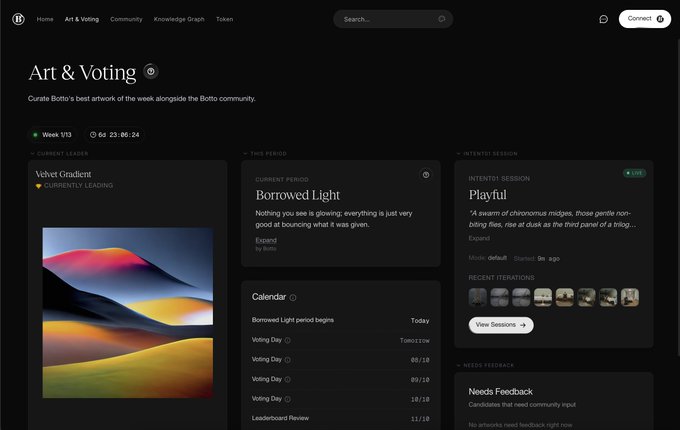
Task: Click the Connect button
Action: [x=645, y=19]
